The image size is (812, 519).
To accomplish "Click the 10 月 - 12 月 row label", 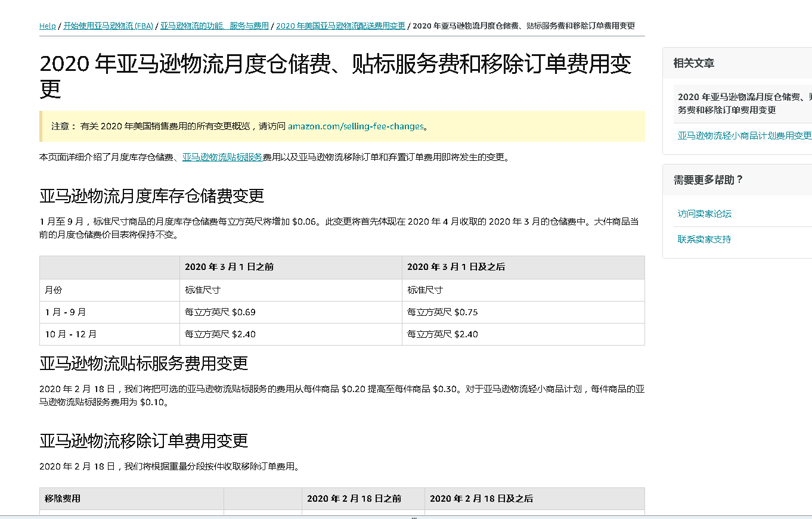I will coord(110,334).
